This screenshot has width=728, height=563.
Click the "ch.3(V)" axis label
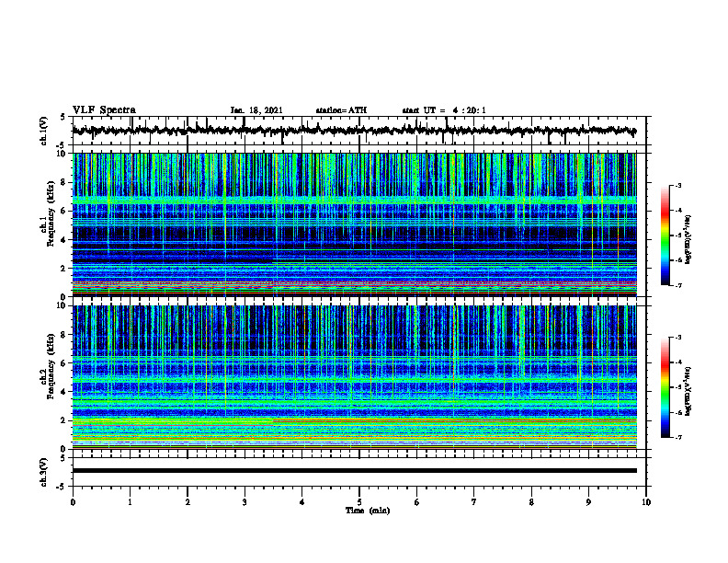pos(43,473)
